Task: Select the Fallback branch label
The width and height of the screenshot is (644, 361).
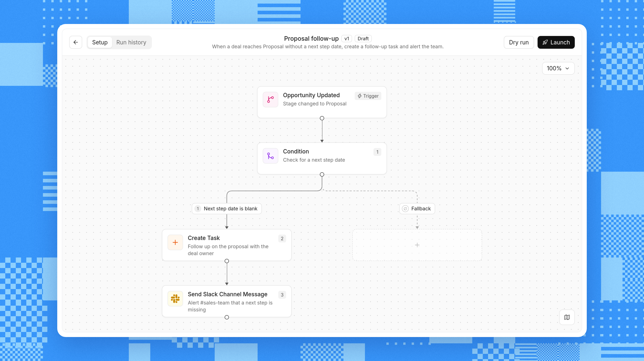Action: pyautogui.click(x=417, y=209)
